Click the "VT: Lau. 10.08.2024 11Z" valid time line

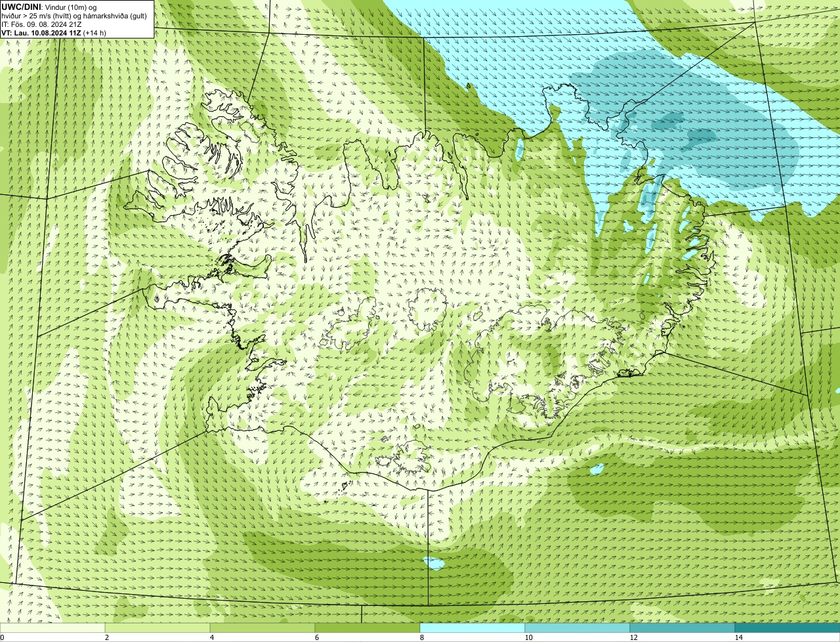[x=54, y=33]
